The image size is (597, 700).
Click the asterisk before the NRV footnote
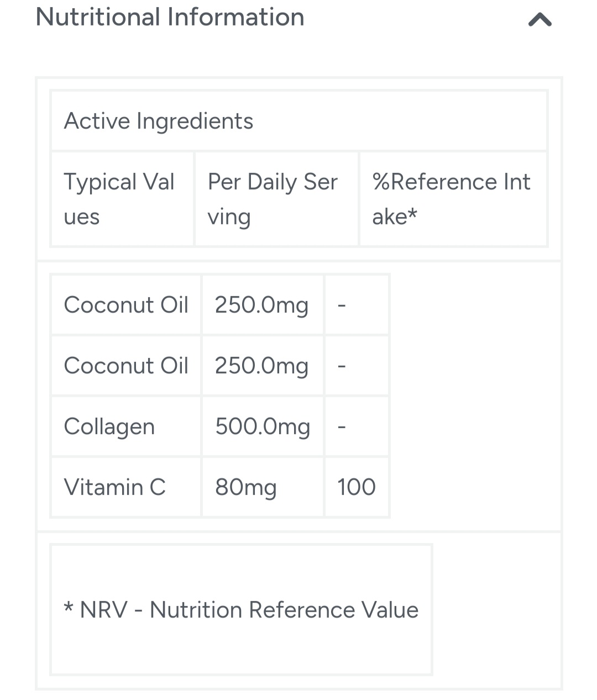[69, 609]
